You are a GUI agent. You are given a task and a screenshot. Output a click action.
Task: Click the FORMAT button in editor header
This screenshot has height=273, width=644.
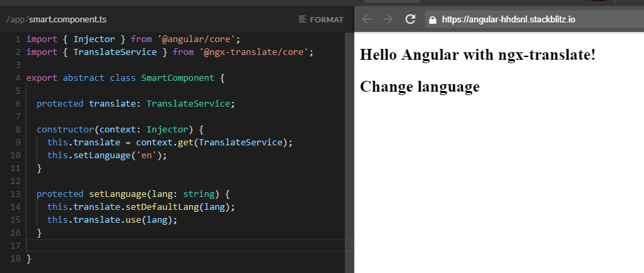[321, 19]
